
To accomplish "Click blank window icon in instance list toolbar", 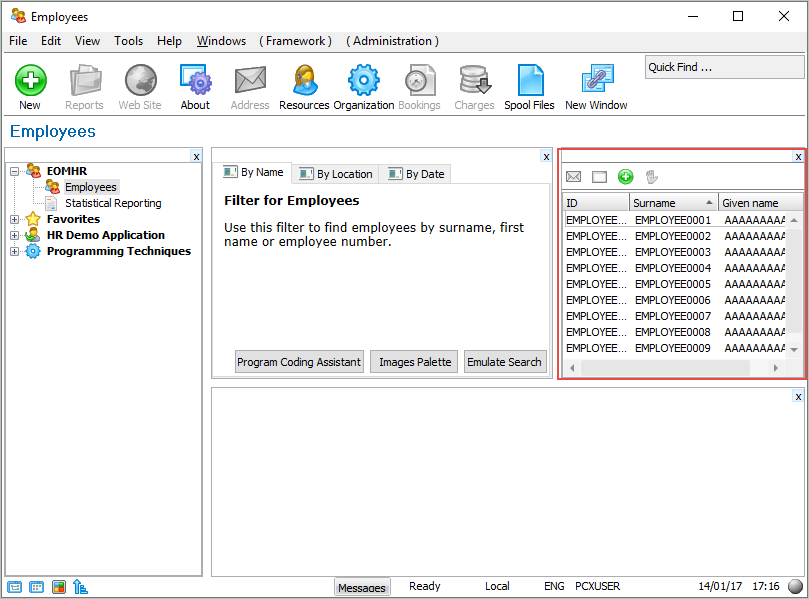I will [x=599, y=177].
